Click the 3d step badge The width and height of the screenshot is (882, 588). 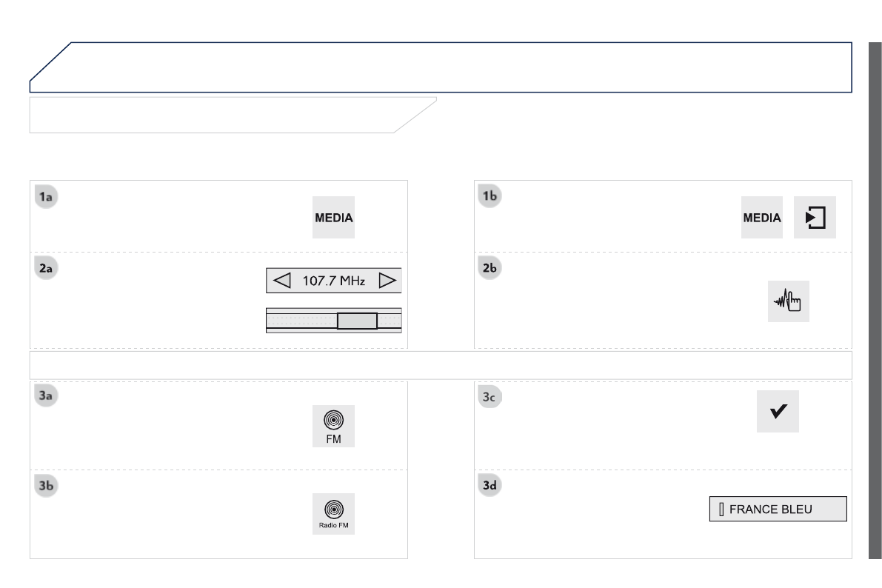point(491,486)
